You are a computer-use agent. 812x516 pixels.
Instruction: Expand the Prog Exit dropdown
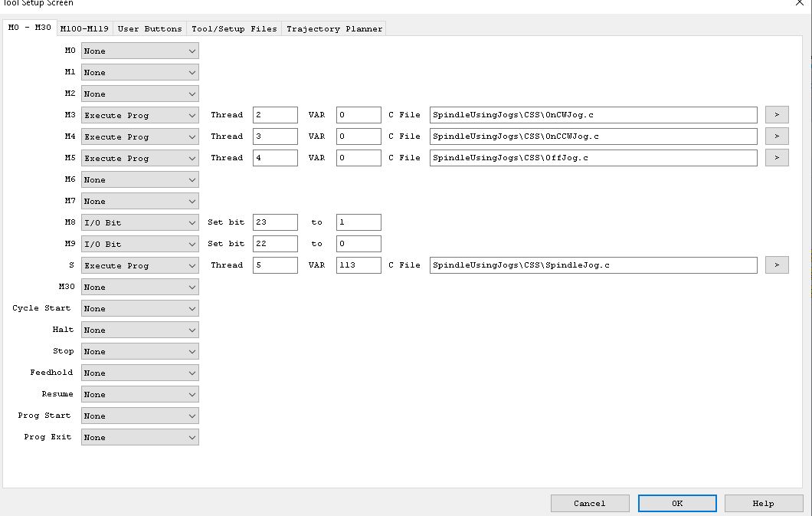(x=139, y=437)
